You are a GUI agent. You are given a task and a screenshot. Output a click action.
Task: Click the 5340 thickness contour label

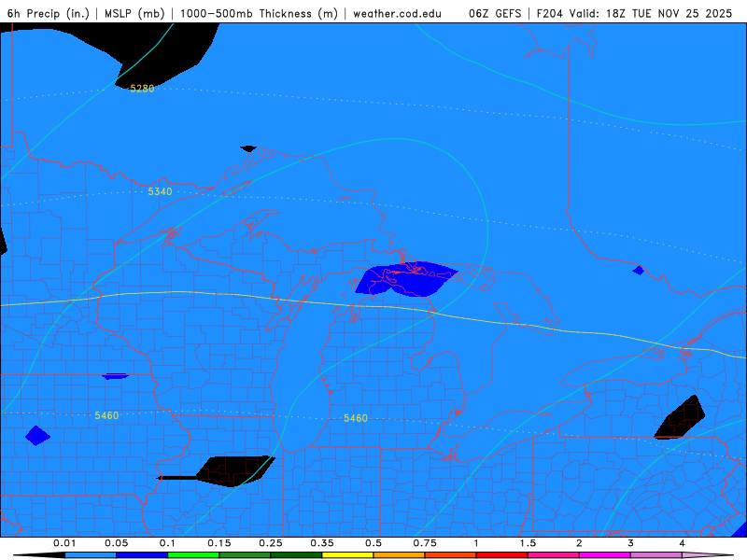click(x=160, y=191)
